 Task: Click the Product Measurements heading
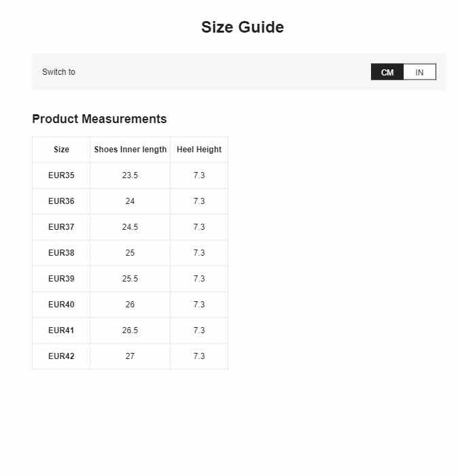99,119
